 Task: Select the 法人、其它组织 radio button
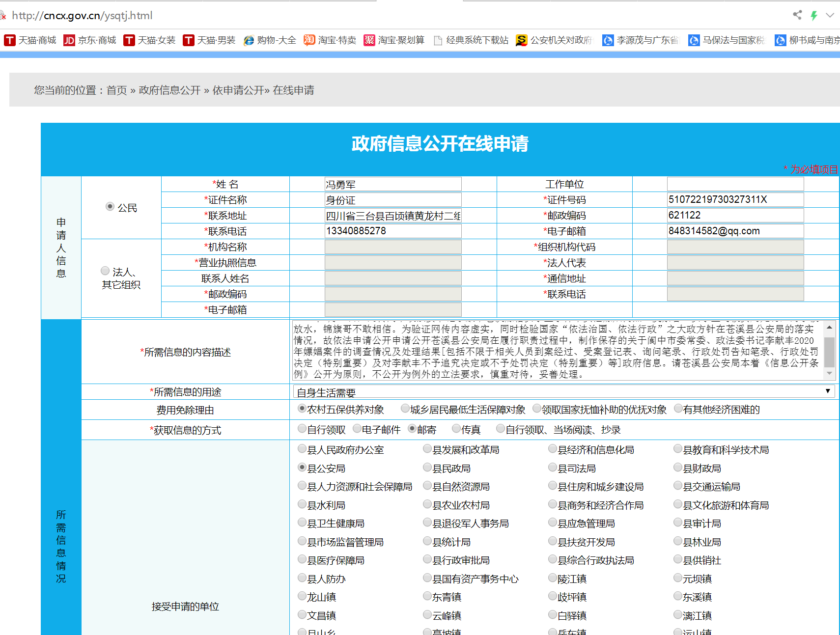pyautogui.click(x=105, y=271)
